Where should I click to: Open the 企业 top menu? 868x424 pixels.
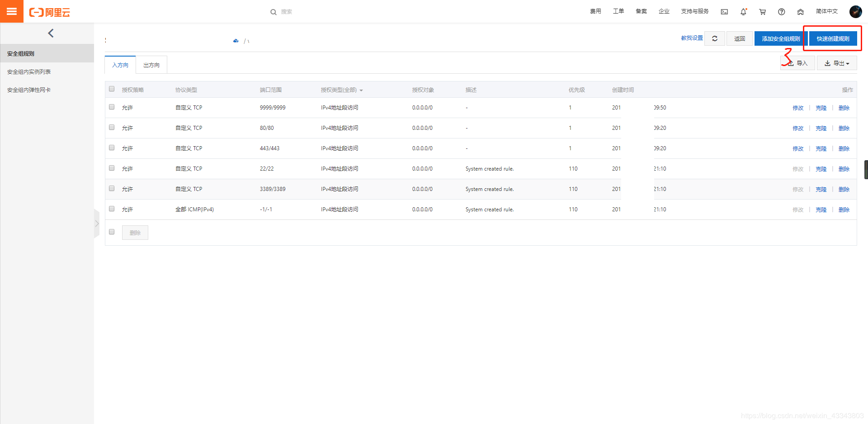point(664,11)
